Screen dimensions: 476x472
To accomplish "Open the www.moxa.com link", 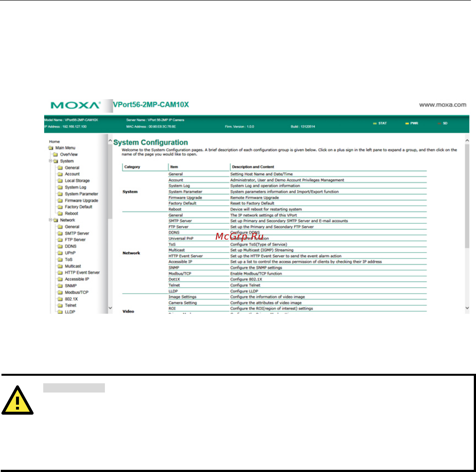I will click(x=442, y=105).
